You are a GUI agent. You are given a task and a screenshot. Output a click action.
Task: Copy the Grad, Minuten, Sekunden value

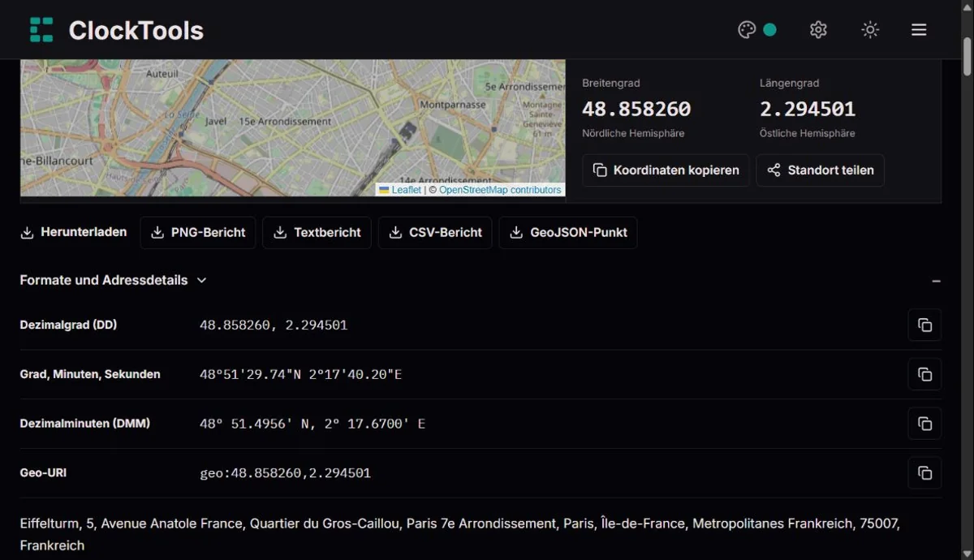pyautogui.click(x=924, y=374)
